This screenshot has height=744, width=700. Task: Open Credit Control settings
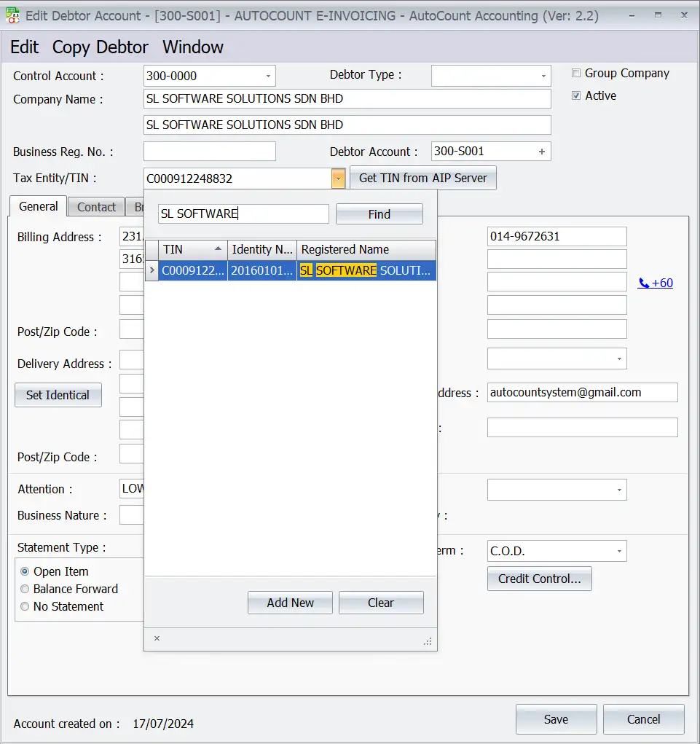pos(539,578)
